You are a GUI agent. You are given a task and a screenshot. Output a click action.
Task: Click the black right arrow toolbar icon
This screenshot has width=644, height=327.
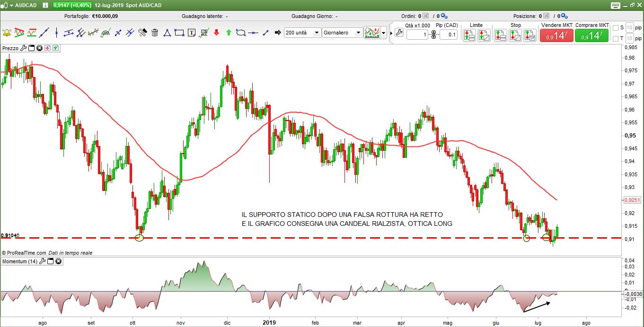278,33
